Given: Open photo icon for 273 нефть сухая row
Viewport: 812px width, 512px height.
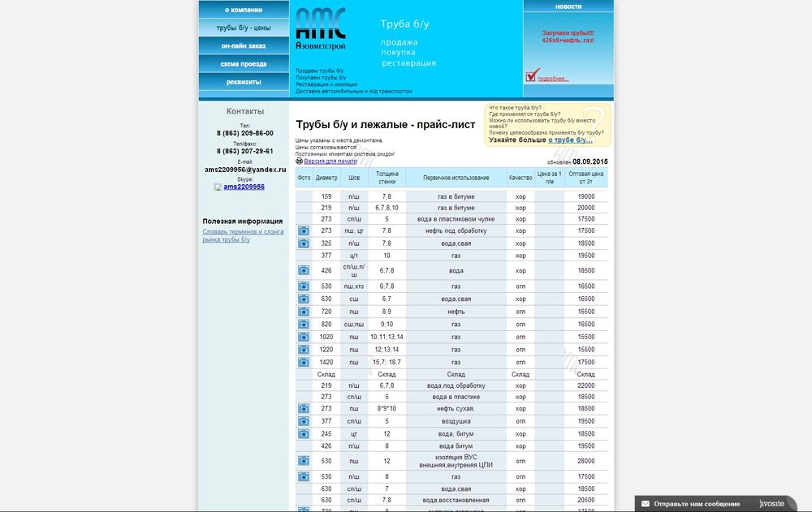Looking at the screenshot, I should coord(304,408).
